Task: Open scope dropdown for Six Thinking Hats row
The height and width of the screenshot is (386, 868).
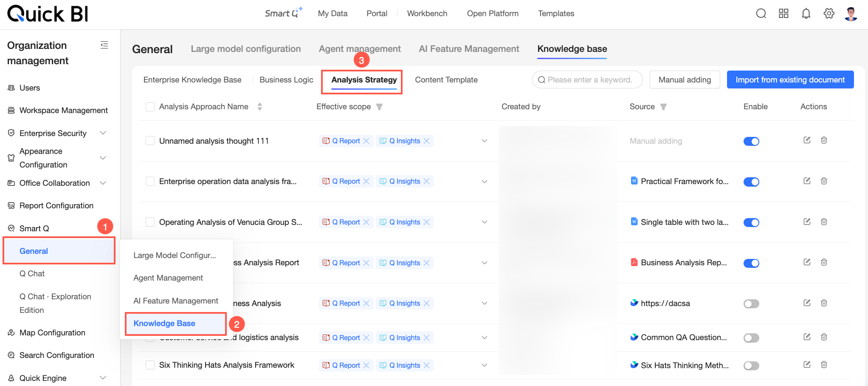Action: [484, 365]
